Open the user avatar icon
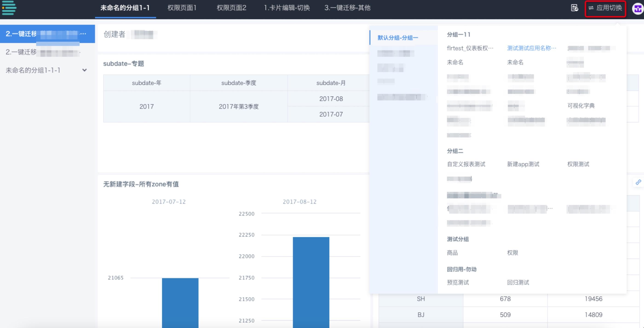 638,9
